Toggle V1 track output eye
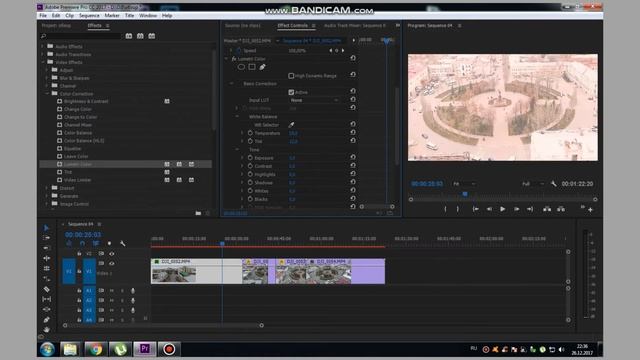The image size is (640, 360). click(111, 263)
